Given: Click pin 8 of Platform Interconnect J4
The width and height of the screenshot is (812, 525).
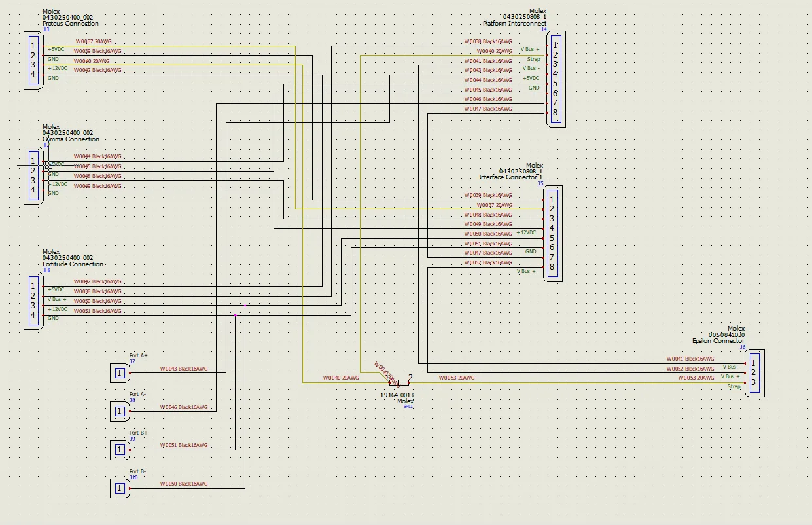Looking at the screenshot, I should pos(555,113).
